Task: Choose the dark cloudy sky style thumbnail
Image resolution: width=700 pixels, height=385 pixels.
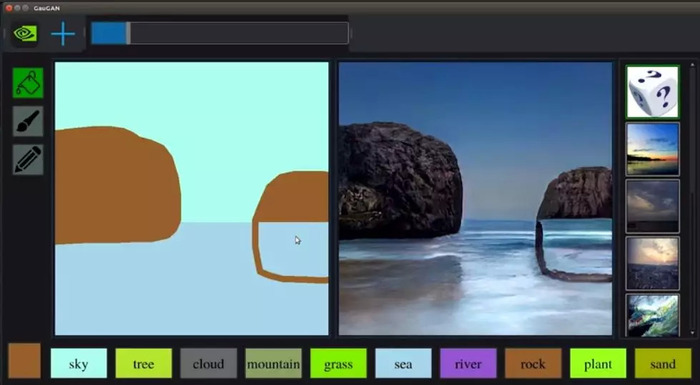Action: pyautogui.click(x=653, y=206)
